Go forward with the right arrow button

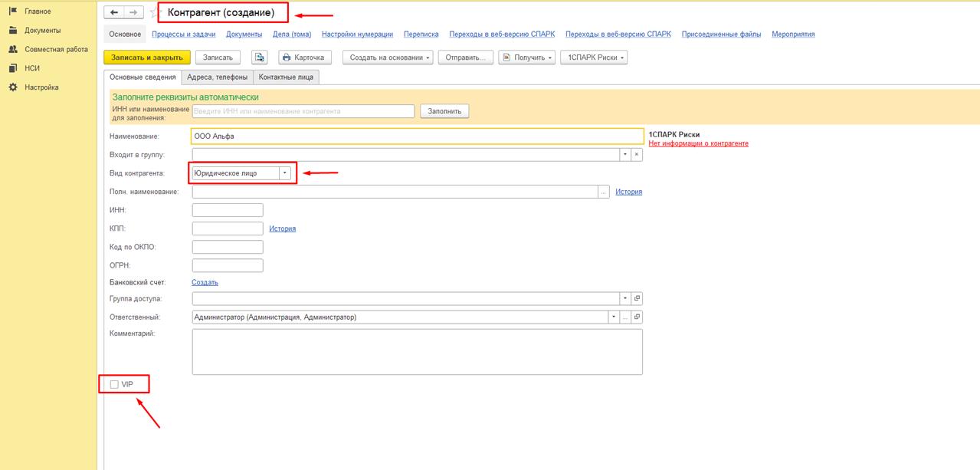pos(133,12)
